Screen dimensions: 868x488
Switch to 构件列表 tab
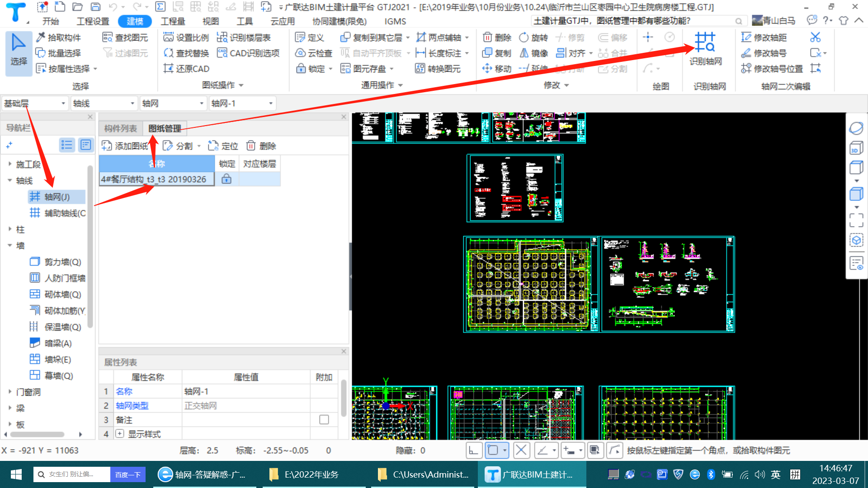click(120, 129)
